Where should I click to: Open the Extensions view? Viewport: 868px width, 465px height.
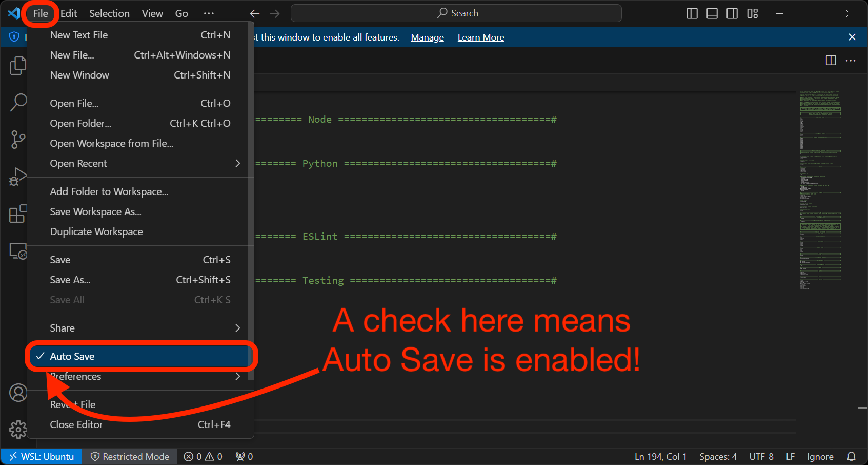click(x=18, y=214)
